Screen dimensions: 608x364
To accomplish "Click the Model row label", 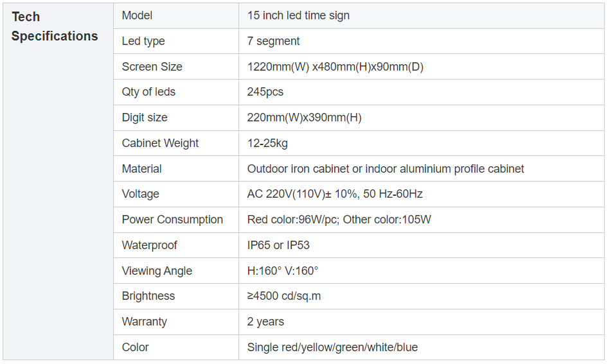I will coord(137,15).
